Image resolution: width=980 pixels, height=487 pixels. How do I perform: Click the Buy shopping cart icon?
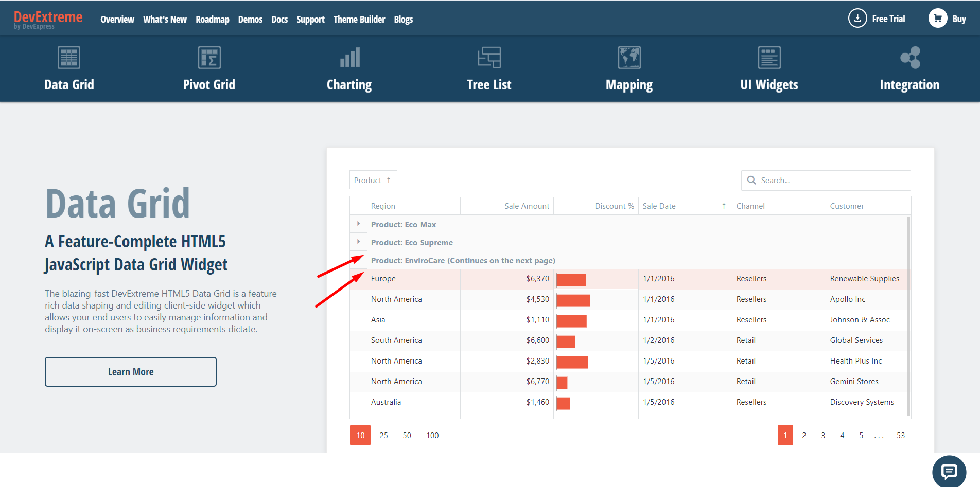pyautogui.click(x=938, y=18)
